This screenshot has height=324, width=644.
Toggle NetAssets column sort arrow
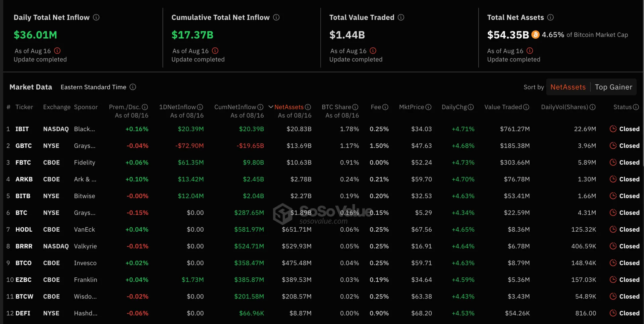point(271,107)
